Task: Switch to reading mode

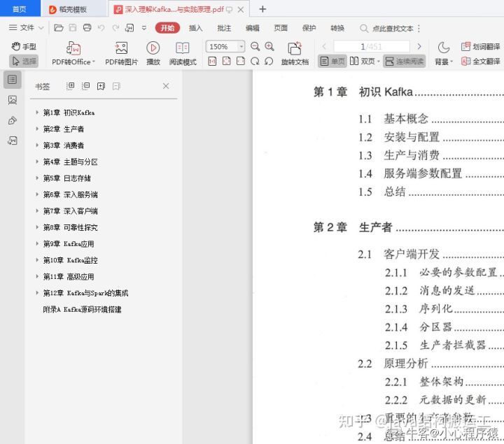Action: (x=183, y=54)
